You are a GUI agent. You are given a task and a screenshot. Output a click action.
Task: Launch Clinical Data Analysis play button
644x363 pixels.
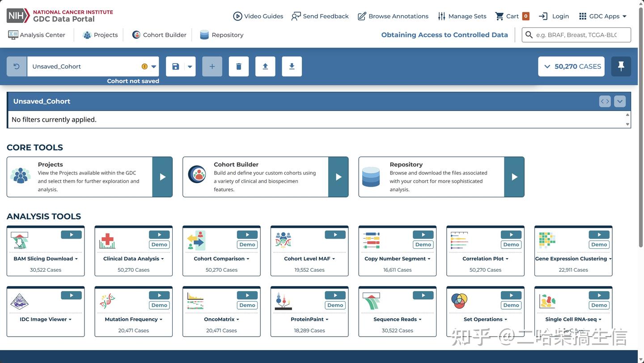tap(159, 235)
